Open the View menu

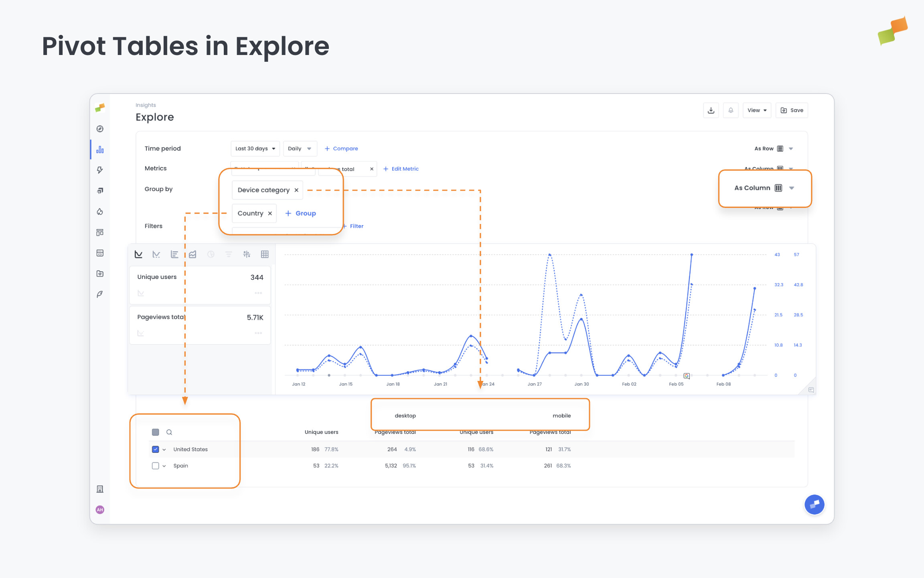(756, 110)
